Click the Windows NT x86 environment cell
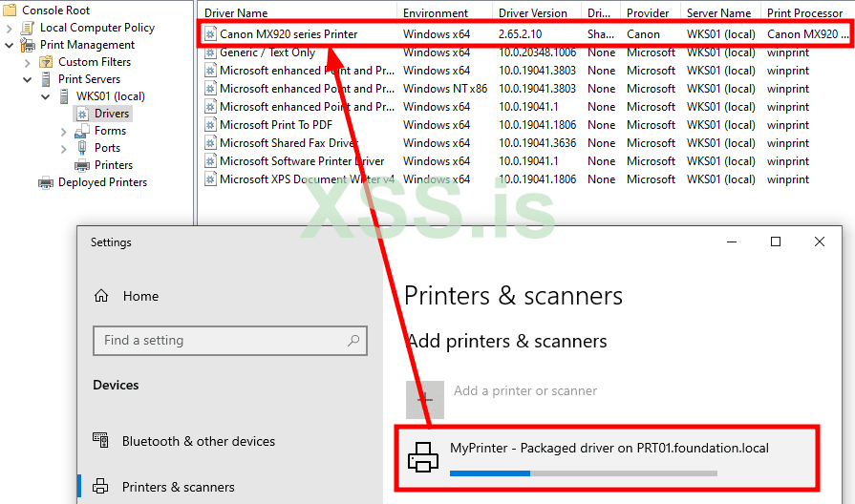This screenshot has height=504, width=855. [x=445, y=89]
